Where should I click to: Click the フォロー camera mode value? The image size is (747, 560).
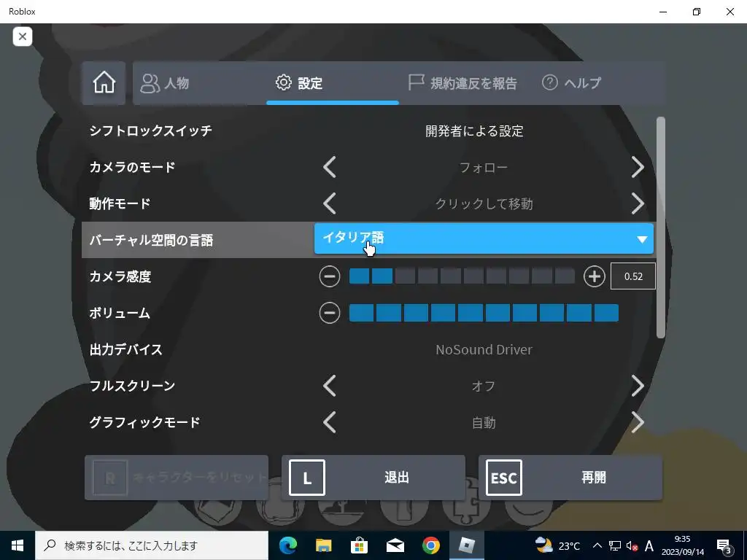[484, 168]
